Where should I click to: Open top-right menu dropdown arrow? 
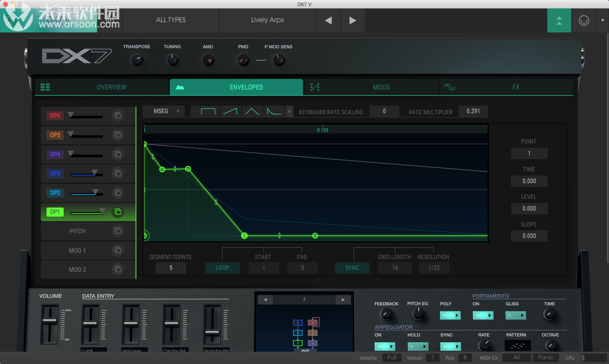click(x=602, y=21)
